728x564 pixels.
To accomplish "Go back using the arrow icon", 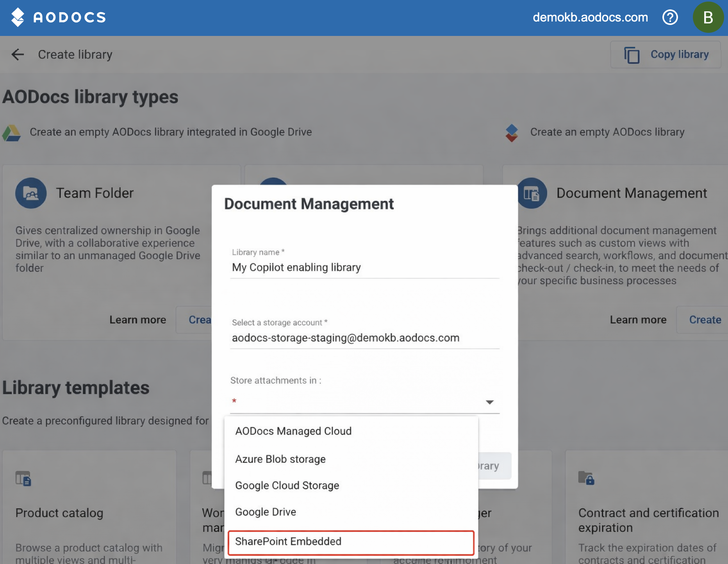I will 18,54.
